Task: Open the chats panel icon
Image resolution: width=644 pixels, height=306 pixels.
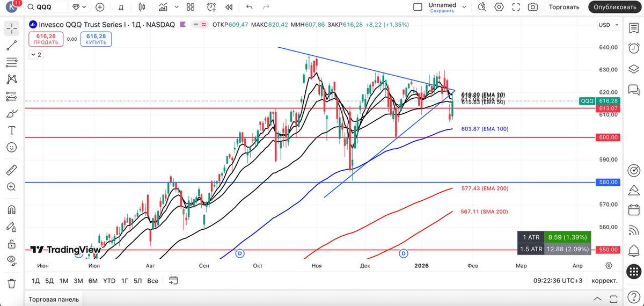Action: pyautogui.click(x=634, y=89)
